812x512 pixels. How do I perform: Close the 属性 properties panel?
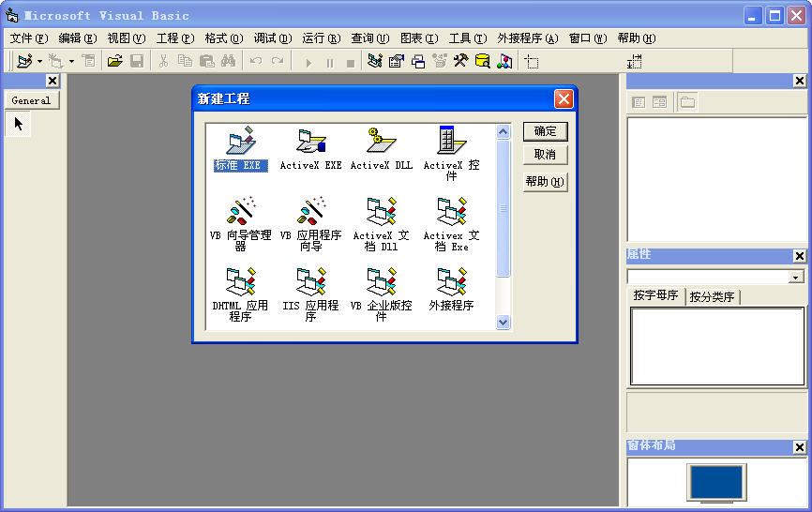799,256
